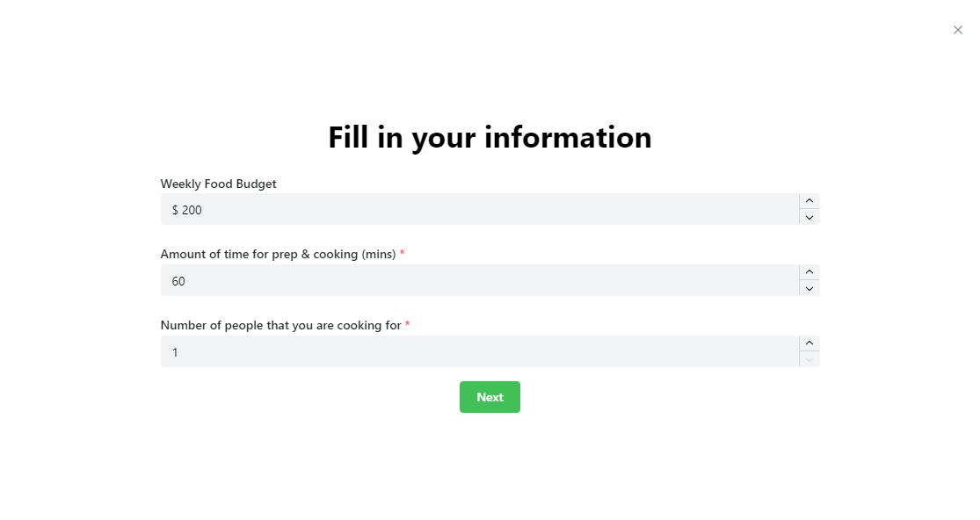Increase the Weekly Food Budget value
The width and height of the screenshot is (980, 520).
[x=809, y=201]
